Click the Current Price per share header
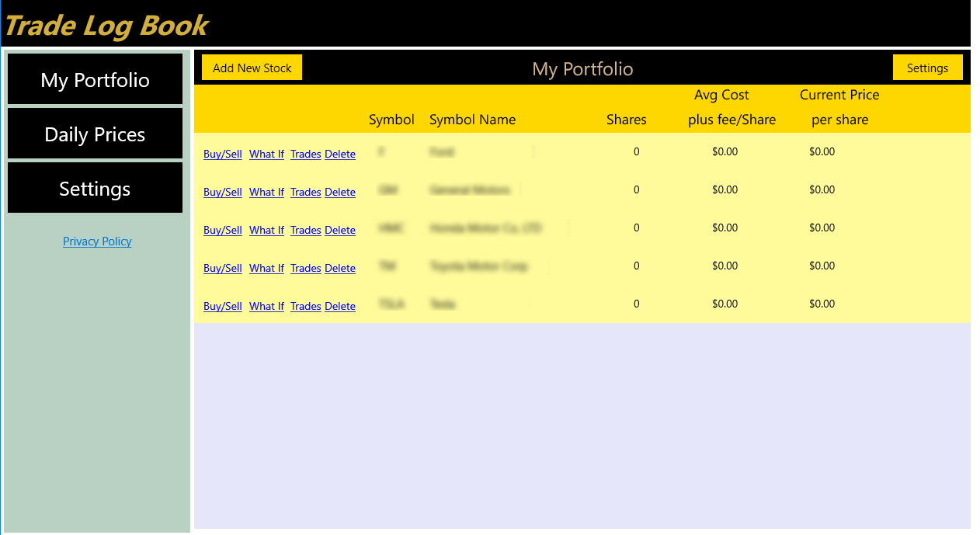This screenshot has height=535, width=980. coord(839,107)
